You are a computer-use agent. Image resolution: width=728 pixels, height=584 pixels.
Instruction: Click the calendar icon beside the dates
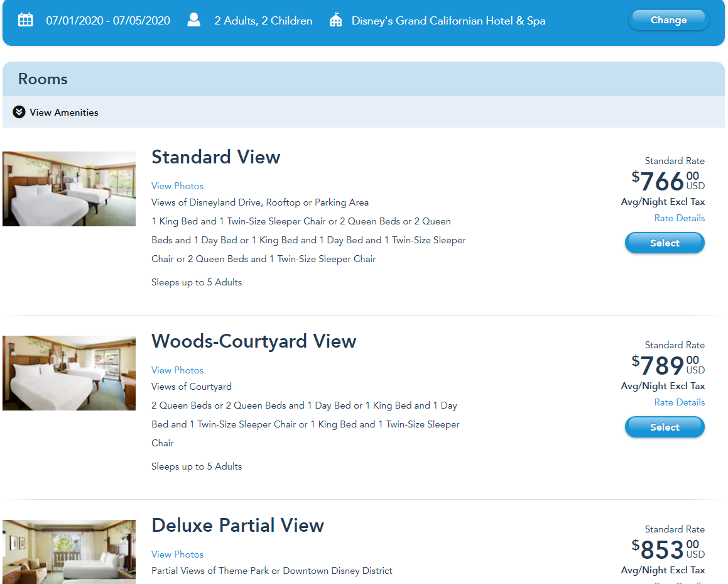[25, 20]
